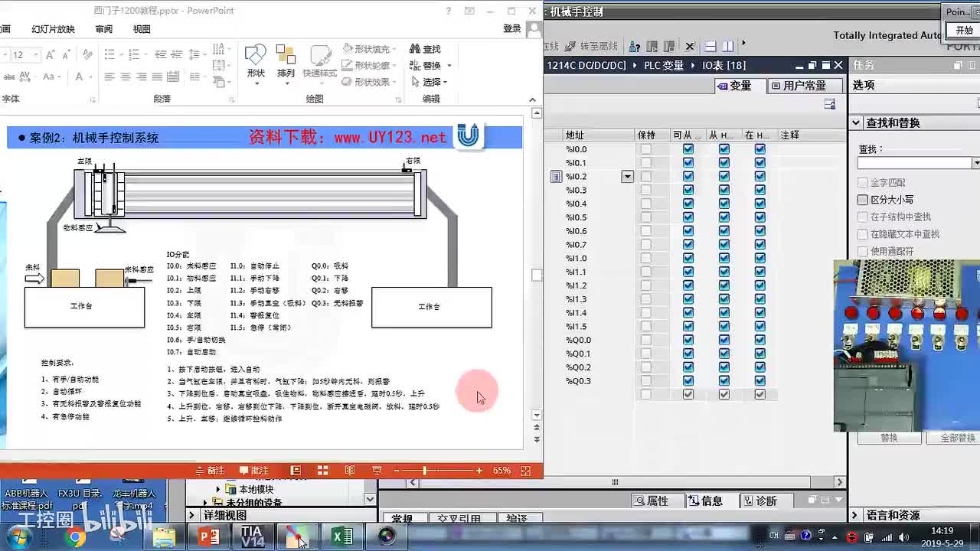Increase font size with the larger A
The image size is (980, 551).
[x=51, y=55]
